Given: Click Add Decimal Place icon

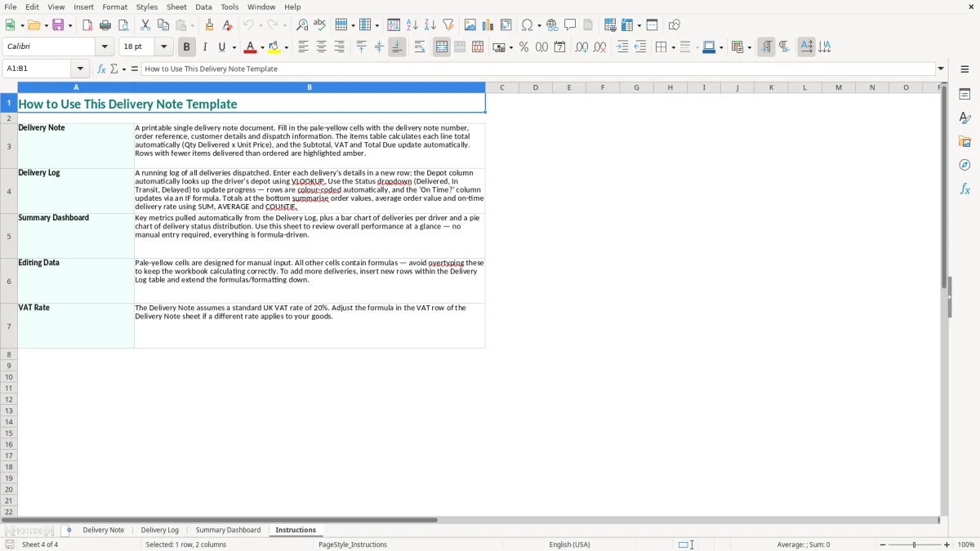Looking at the screenshot, I should click(581, 47).
